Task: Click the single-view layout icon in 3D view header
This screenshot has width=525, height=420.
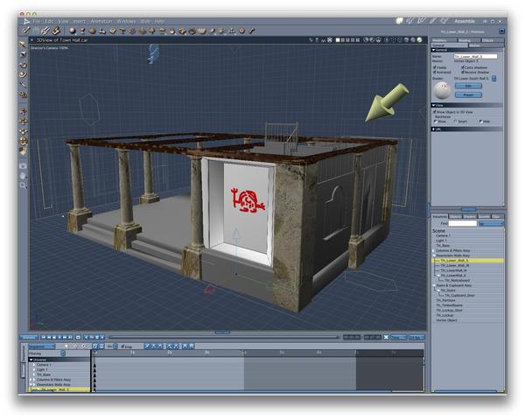Action: pyautogui.click(x=338, y=40)
